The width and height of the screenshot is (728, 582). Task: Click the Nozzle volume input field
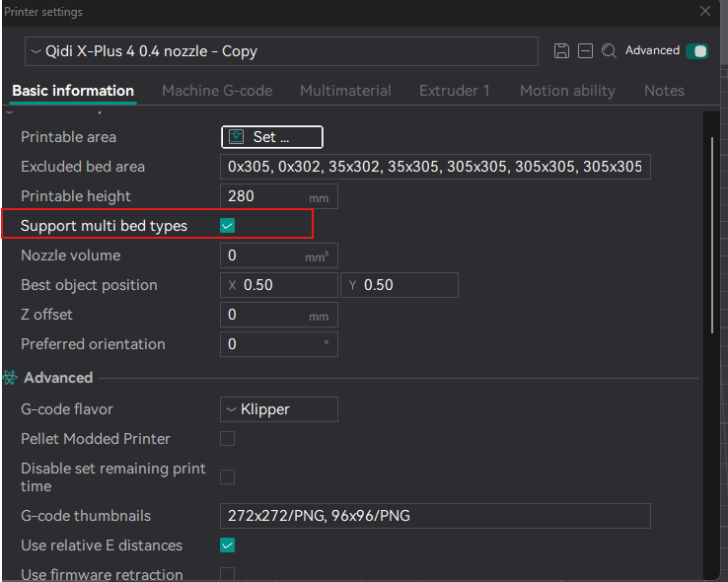(278, 255)
